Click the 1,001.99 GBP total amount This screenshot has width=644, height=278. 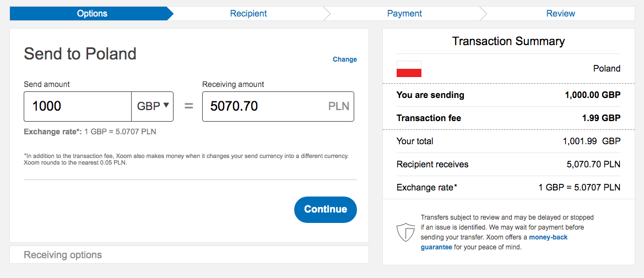click(592, 141)
